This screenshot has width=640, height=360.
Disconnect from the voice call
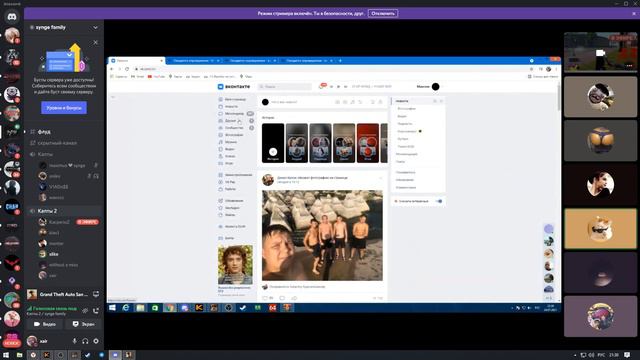point(96,311)
